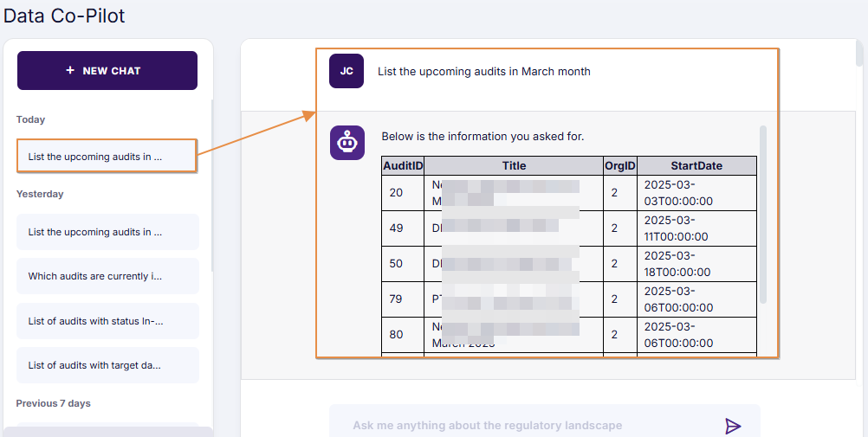Click the Title column header
This screenshot has height=437, width=868.
pos(514,165)
